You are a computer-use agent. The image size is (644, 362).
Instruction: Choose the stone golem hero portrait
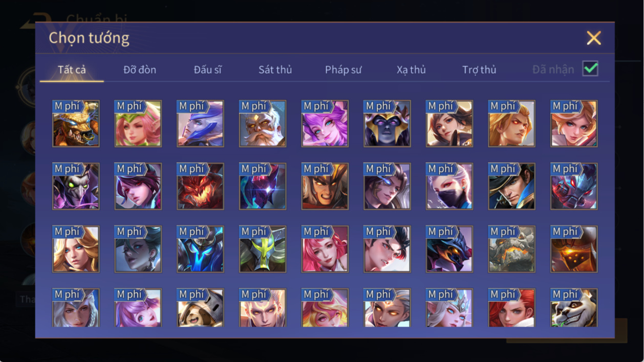point(512,249)
